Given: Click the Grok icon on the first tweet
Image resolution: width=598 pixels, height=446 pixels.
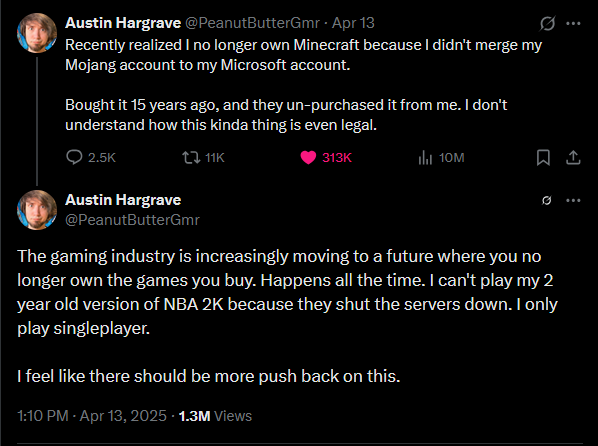Looking at the screenshot, I should click(x=547, y=23).
